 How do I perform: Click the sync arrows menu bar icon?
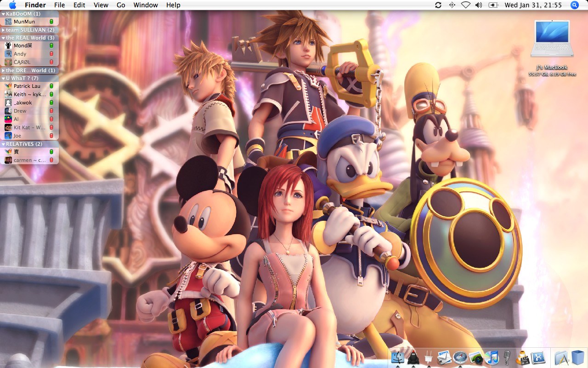click(438, 5)
